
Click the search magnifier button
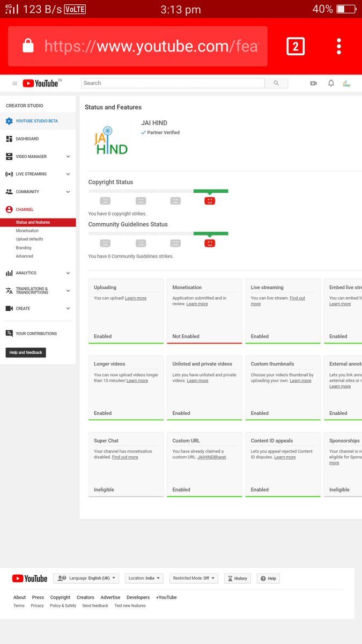click(x=276, y=83)
